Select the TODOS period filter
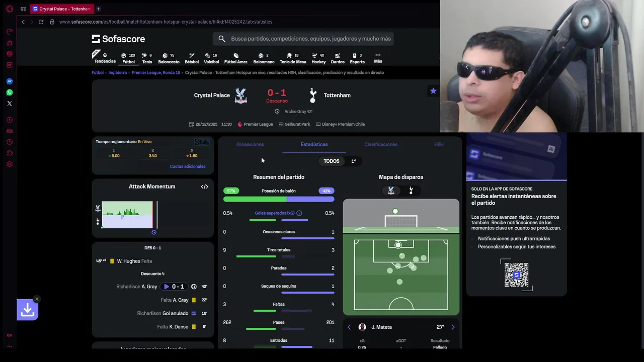644x362 pixels. [332, 161]
